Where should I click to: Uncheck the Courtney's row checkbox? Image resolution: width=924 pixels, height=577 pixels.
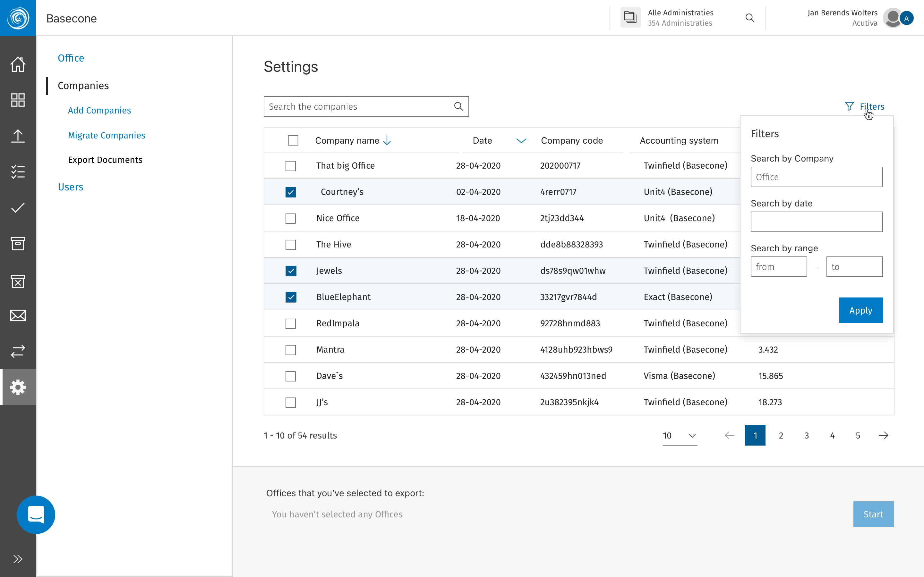coord(291,192)
